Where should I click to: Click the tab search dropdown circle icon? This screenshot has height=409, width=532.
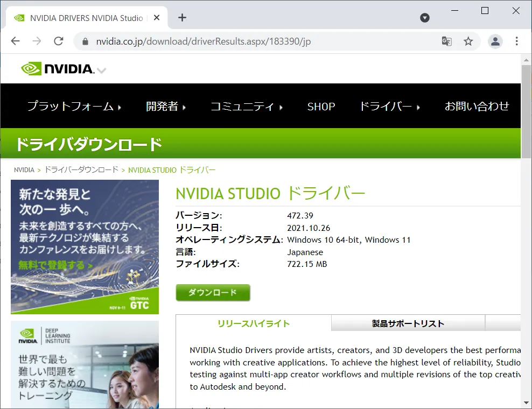click(x=425, y=18)
